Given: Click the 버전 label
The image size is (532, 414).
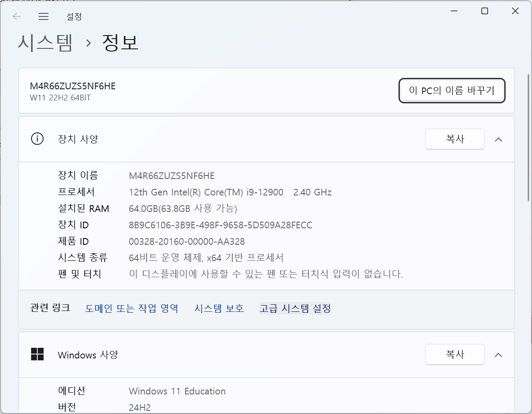Looking at the screenshot, I should tap(67, 407).
